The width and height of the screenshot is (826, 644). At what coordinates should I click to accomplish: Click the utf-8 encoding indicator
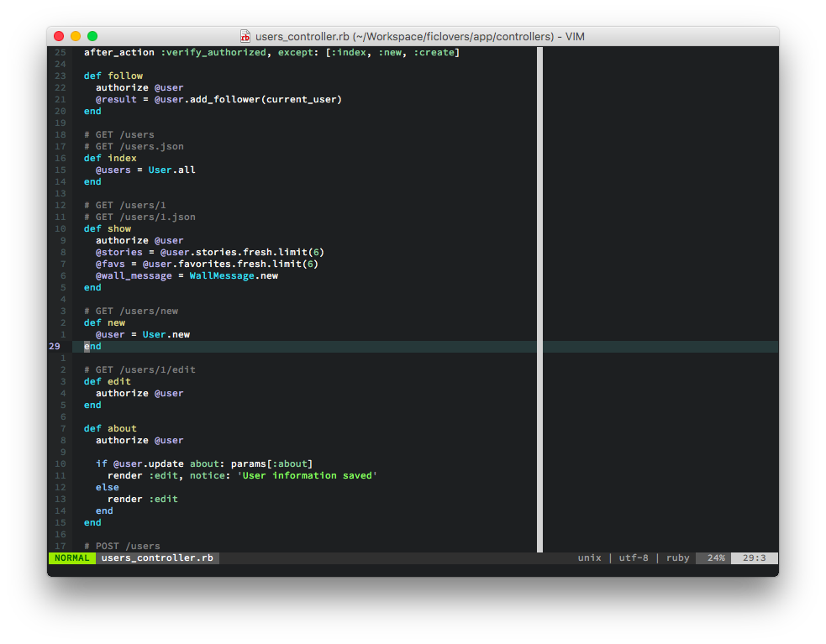634,558
